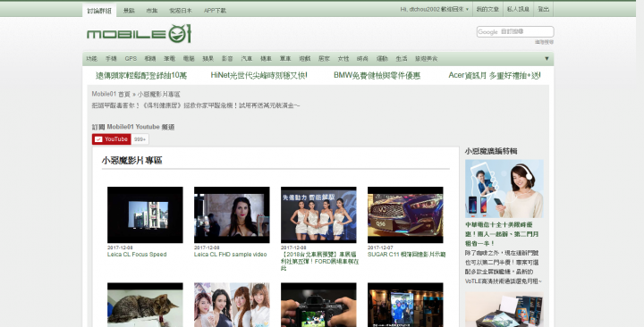Open the 相機 category
Viewport: 644px width, 327px height.
(150, 59)
